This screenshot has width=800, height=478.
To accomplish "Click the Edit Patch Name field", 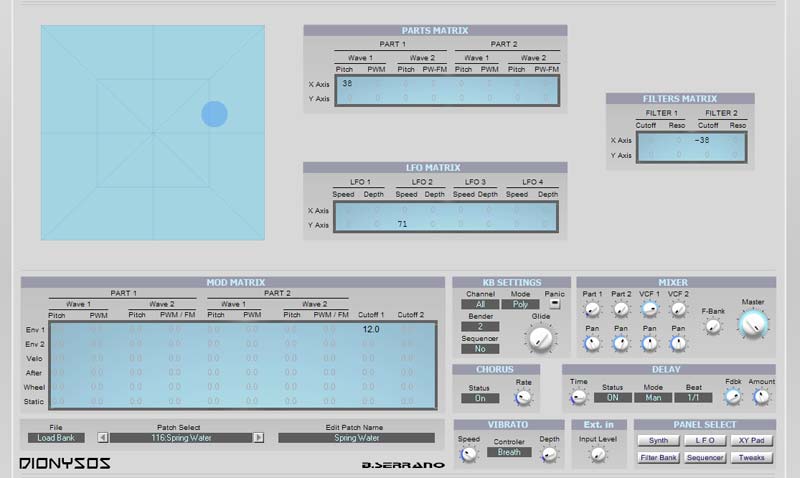I will 357,438.
